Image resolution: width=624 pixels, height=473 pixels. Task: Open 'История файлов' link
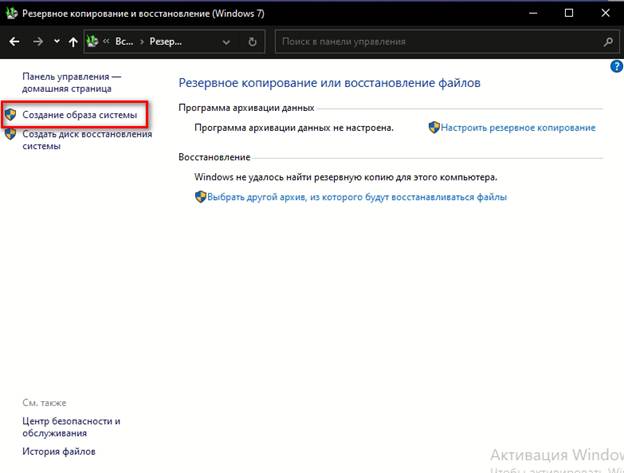59,452
